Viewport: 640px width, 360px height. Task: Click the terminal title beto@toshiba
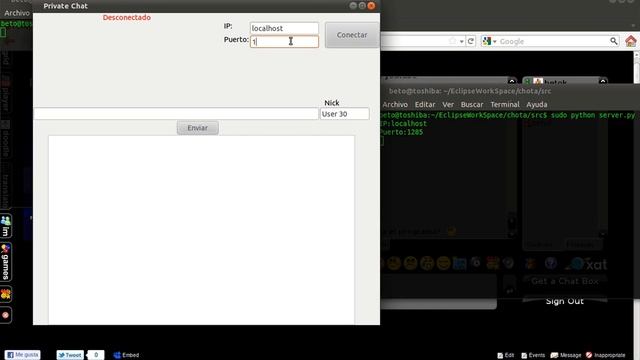tap(470, 91)
